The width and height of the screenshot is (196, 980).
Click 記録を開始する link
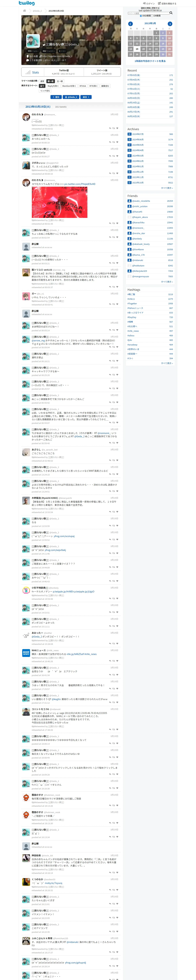[x=167, y=3]
